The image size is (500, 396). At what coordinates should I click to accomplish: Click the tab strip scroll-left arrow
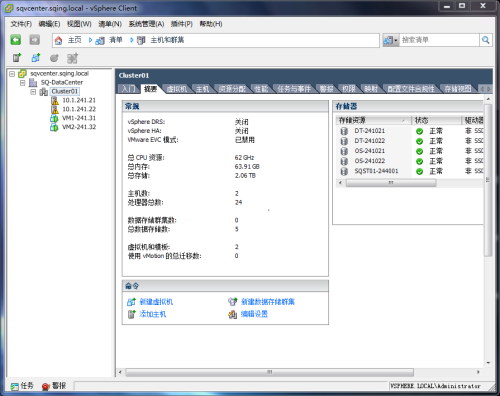point(482,89)
